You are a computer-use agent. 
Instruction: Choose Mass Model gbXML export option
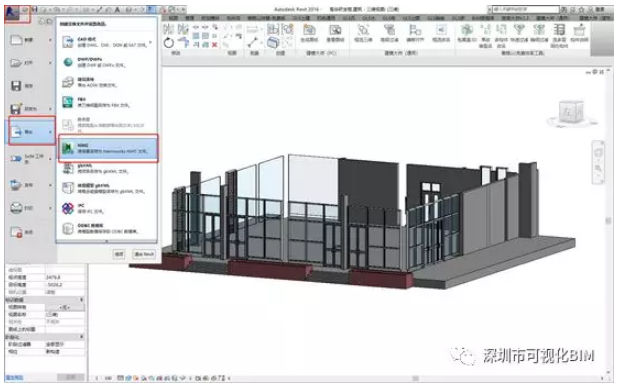tap(107, 188)
